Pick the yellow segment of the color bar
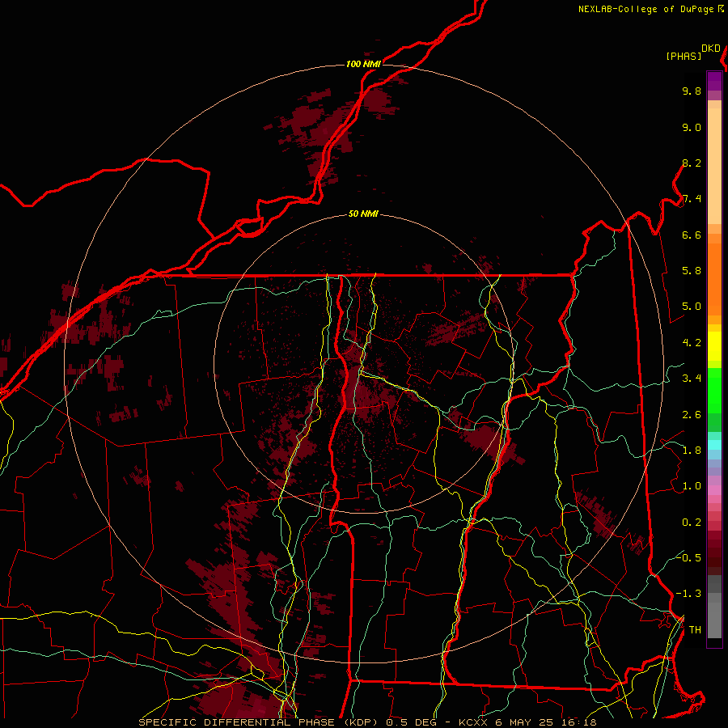 [714, 346]
